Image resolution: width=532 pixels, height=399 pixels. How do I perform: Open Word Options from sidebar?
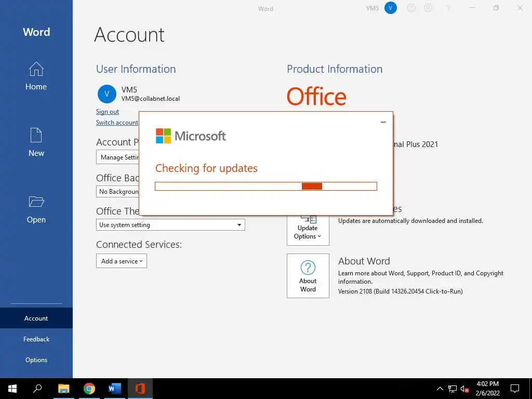click(x=36, y=360)
